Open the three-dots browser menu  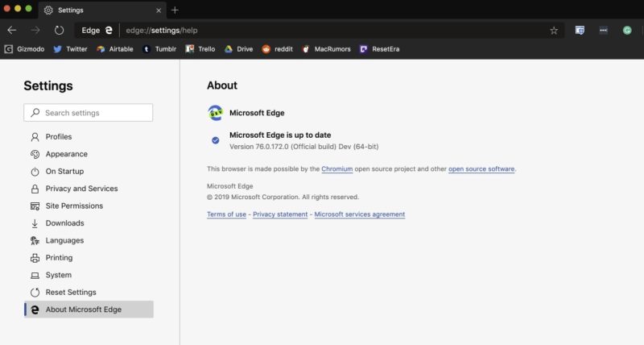coord(603,30)
